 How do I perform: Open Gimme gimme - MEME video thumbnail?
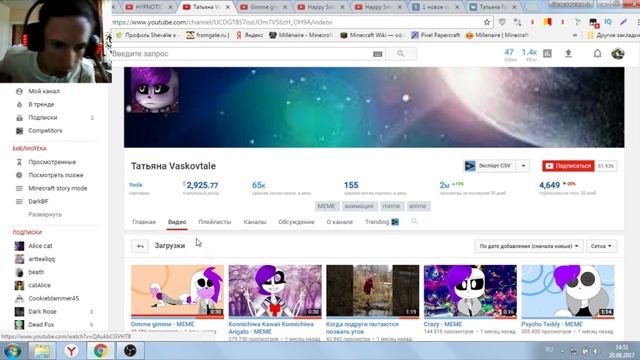point(178,291)
